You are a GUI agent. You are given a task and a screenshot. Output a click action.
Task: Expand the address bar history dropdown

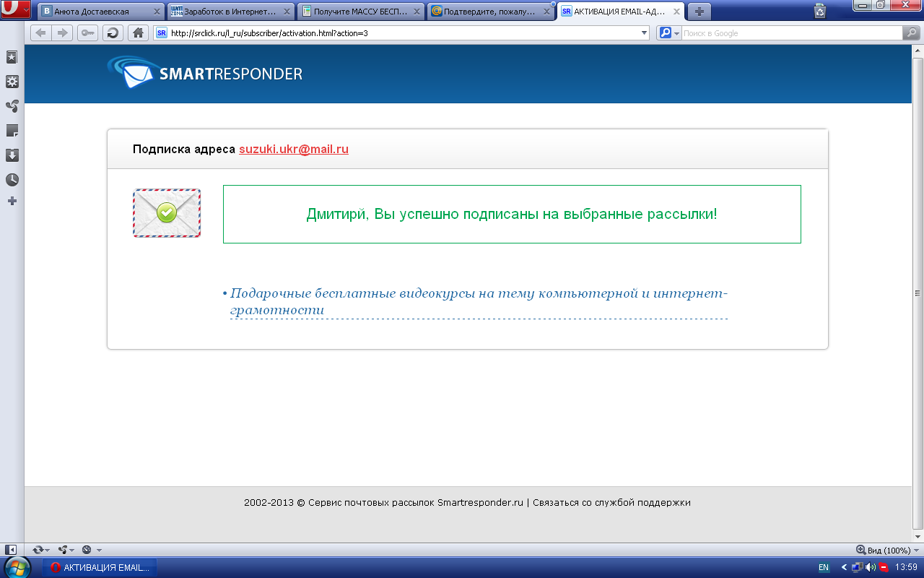(x=645, y=33)
